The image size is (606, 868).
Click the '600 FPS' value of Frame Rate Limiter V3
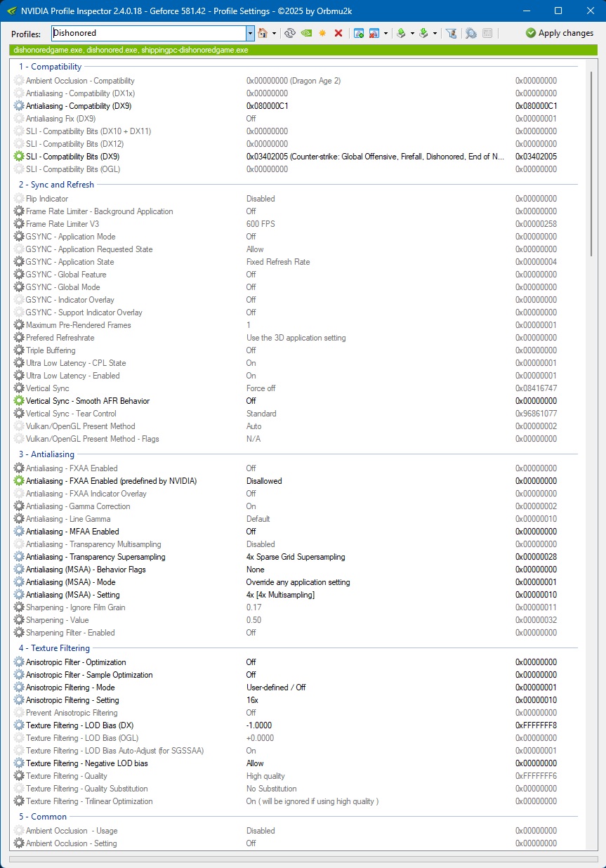(x=261, y=224)
